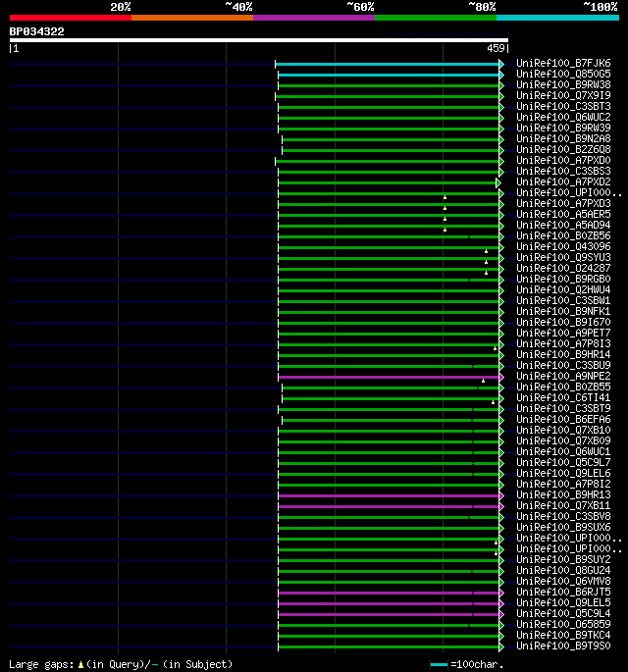
Task: Click the UniRef100_B9N2A8 label
Action: coord(563,139)
